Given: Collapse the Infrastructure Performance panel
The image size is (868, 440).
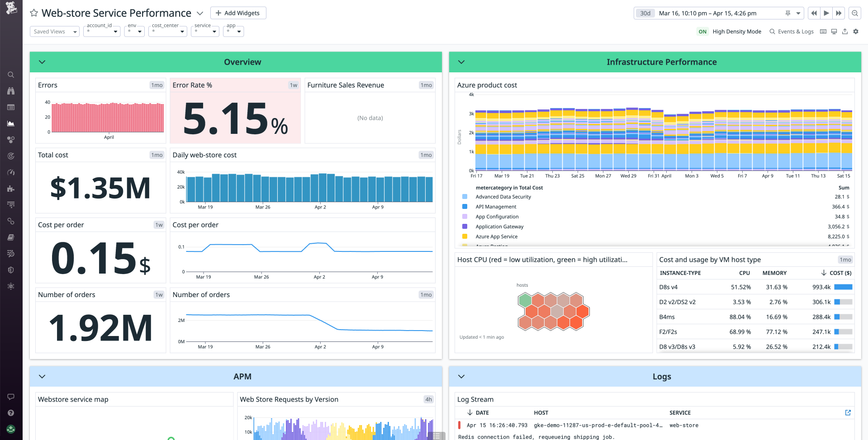Looking at the screenshot, I should tap(461, 62).
